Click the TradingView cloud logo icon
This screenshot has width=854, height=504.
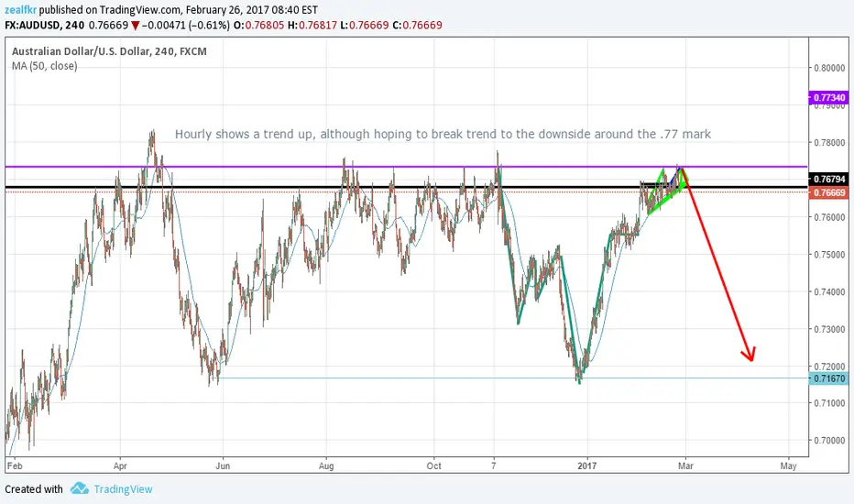point(80,488)
